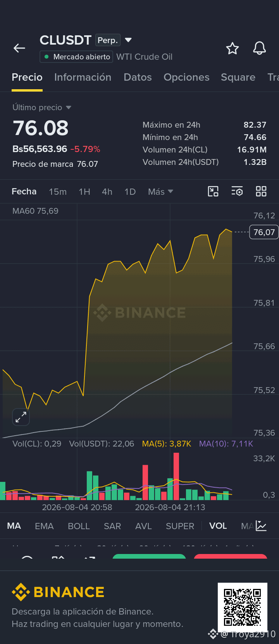
Task: Expand the CLUSDT Perp. pair selector arrow
Action: [129, 40]
